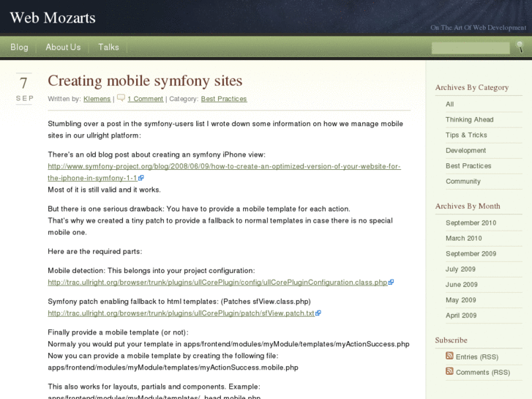Click external link icon after sfView.patch.txt
This screenshot has height=399, width=532.
(318, 313)
